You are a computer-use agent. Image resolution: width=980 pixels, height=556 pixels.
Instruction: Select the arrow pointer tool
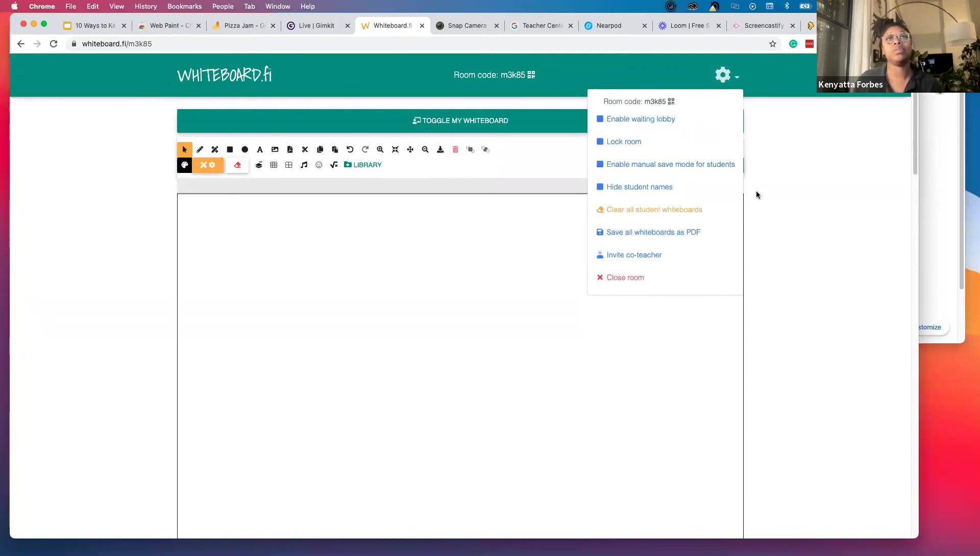coord(184,149)
